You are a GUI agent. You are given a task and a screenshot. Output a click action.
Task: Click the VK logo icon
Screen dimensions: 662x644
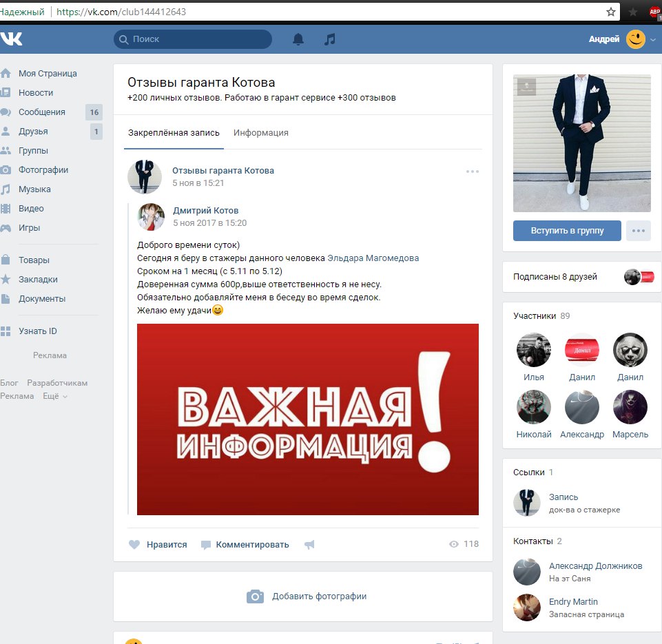[12, 39]
